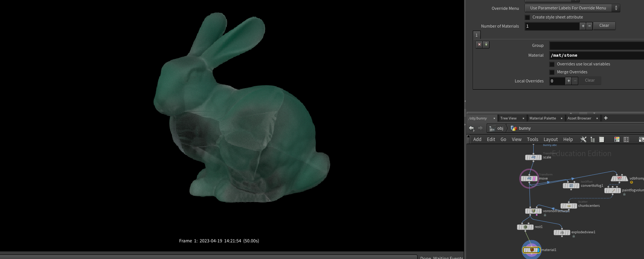Viewport: 644px width, 259px height.
Task: Select the chunkcenters scatter node
Action: coord(569,206)
